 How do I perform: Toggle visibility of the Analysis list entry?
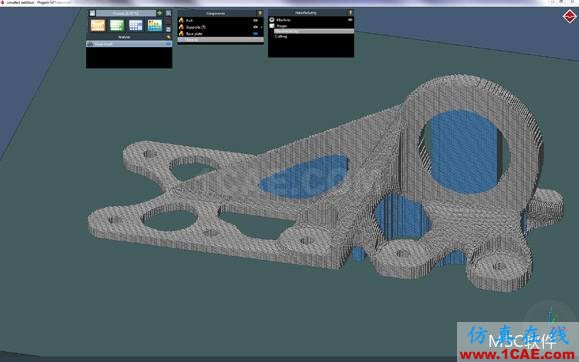168,44
